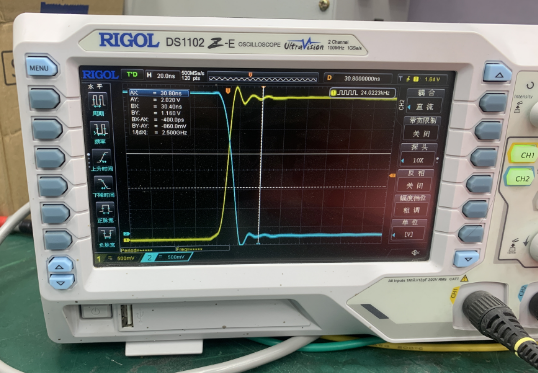Click the orange trigger level marker at right edge
The height and width of the screenshot is (373, 538).
point(393,176)
